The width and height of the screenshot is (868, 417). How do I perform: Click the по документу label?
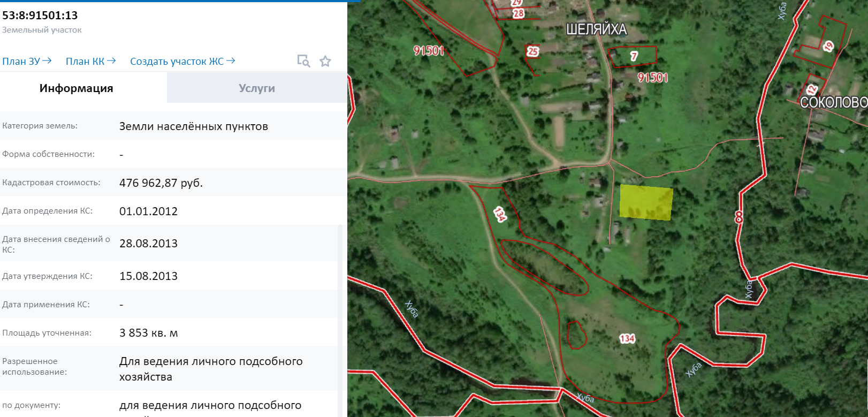[x=32, y=405]
